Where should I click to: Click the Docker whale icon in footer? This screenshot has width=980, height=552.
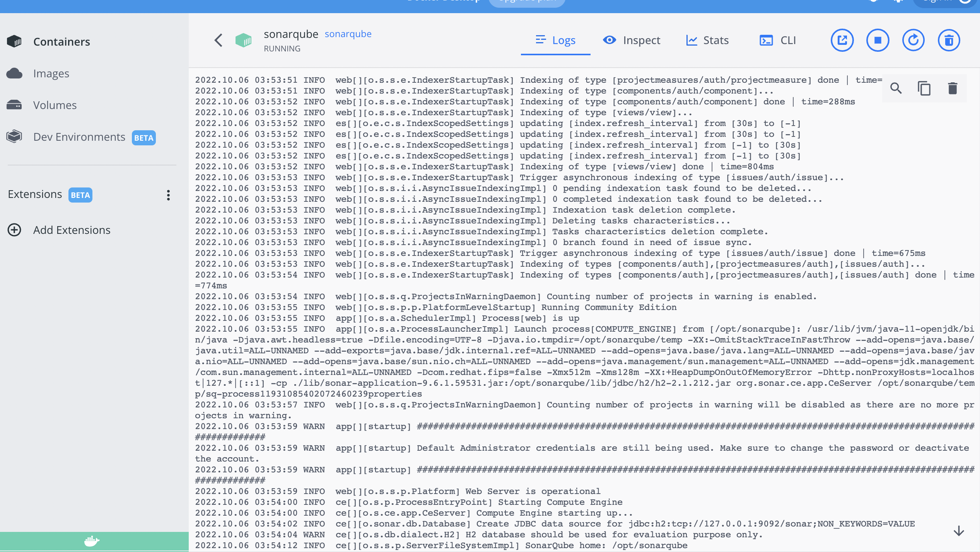point(92,541)
